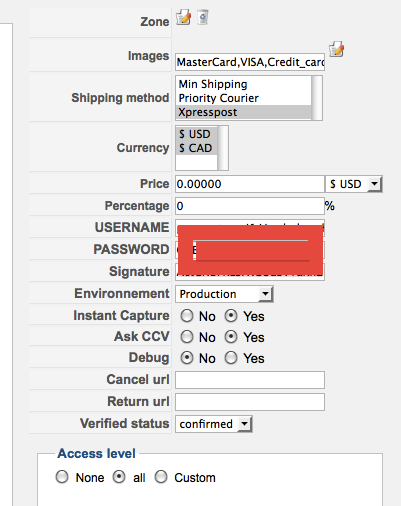Select Custom access level
This screenshot has width=401, height=506.
[161, 477]
